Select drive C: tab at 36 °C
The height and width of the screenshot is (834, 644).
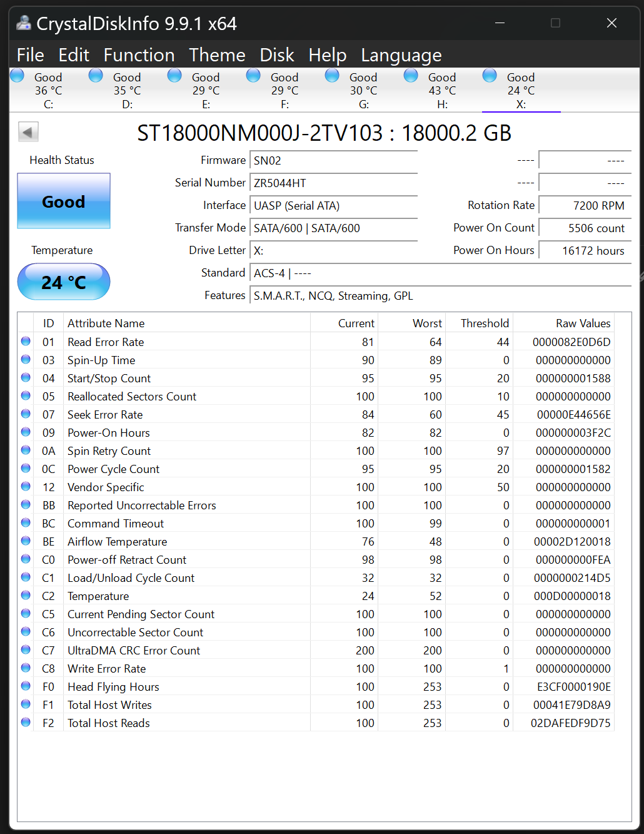tap(48, 90)
